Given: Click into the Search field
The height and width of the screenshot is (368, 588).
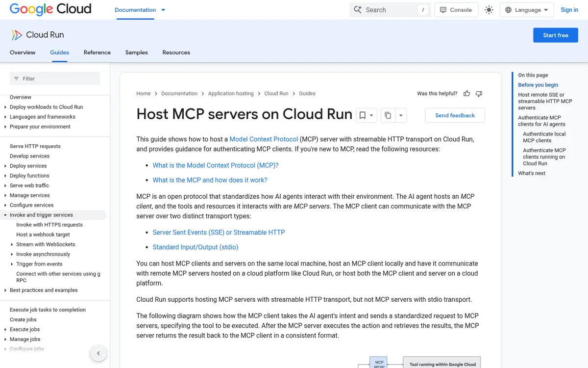Looking at the screenshot, I should [390, 10].
